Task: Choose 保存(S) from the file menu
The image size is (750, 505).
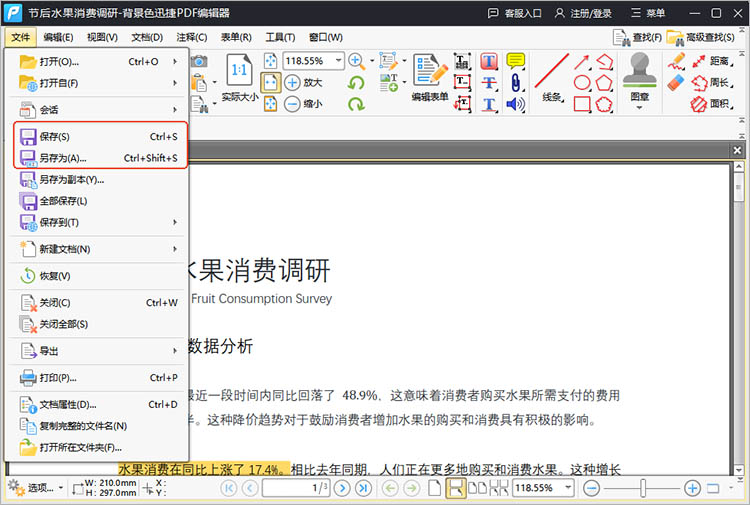Action: point(99,137)
